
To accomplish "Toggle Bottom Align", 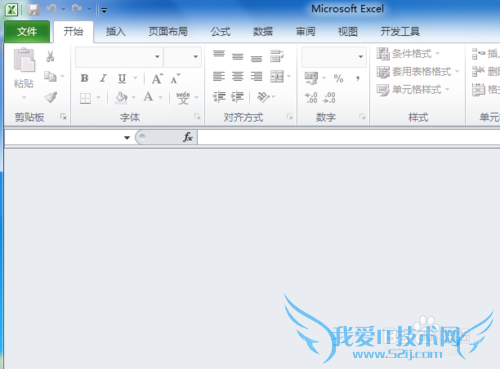I will click(256, 59).
